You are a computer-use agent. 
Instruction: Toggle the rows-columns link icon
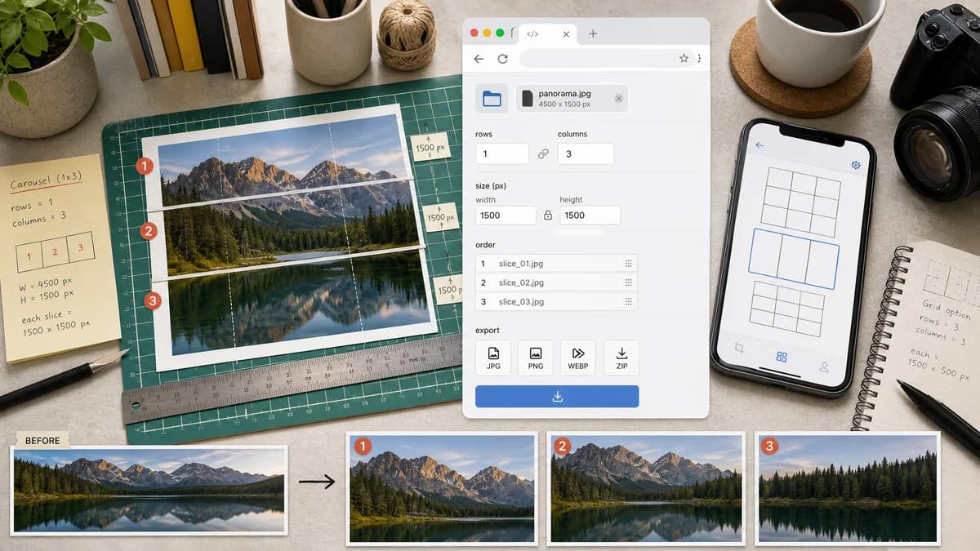[x=543, y=153]
